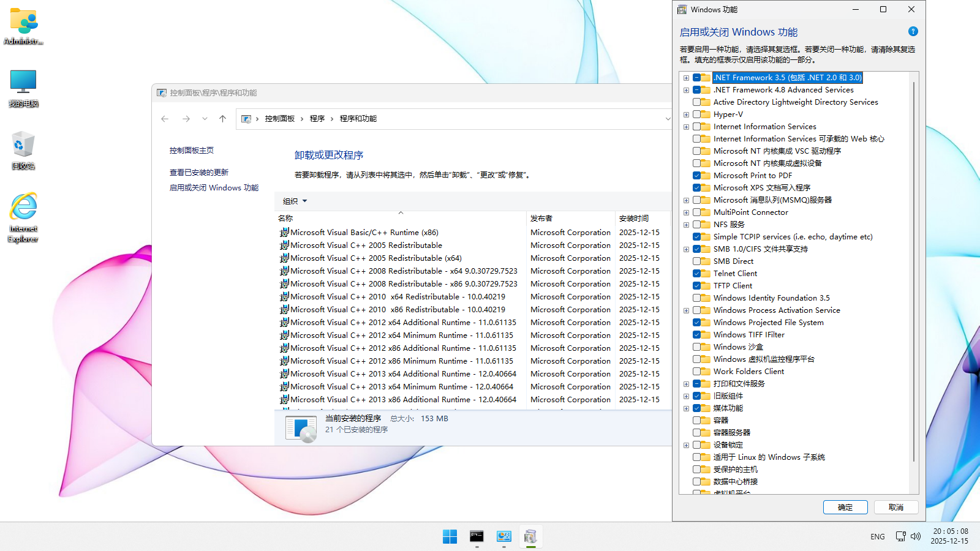The width and height of the screenshot is (980, 551).
Task: Switch to the command prompt taskbar icon
Action: coord(477,537)
